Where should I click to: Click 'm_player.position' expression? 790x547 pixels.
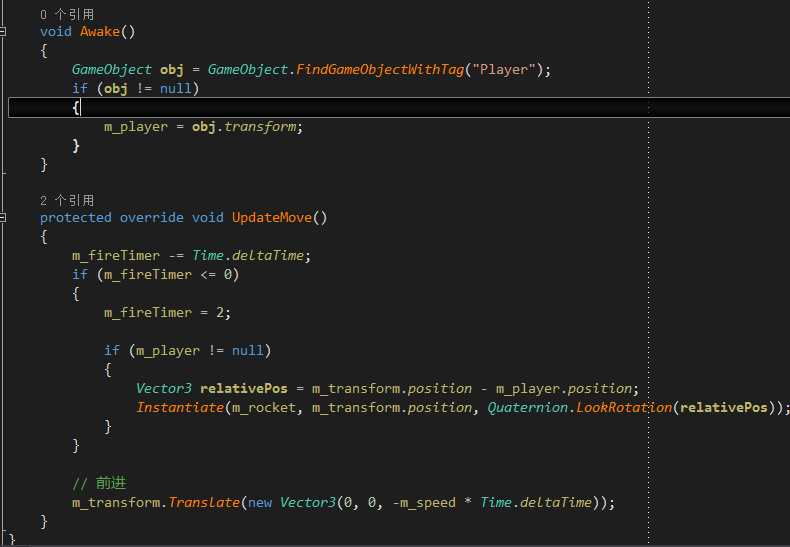pyautogui.click(x=564, y=389)
